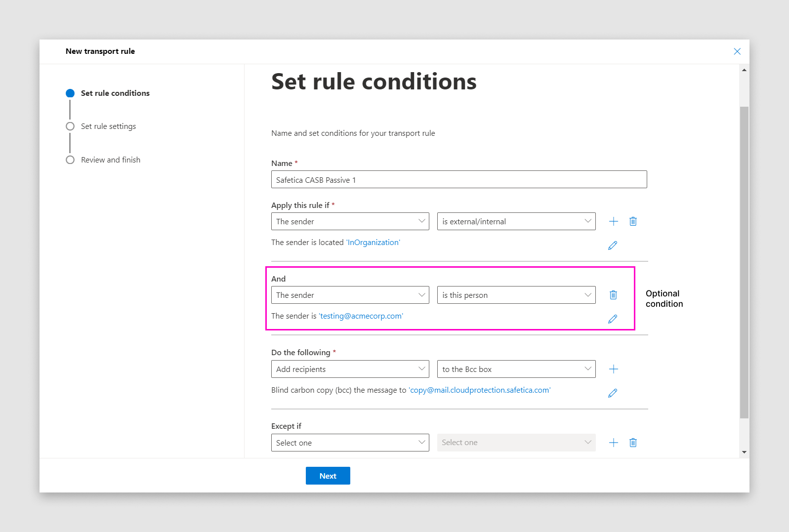Delete the 'is this person' condition

[613, 295]
